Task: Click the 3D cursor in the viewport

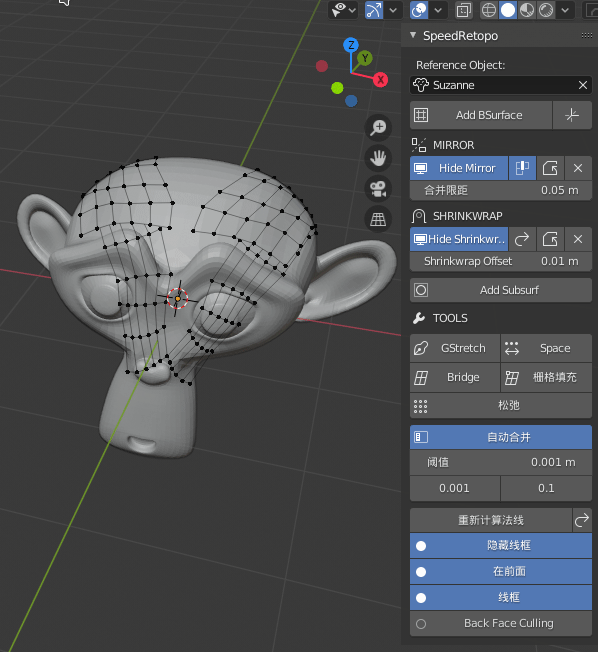Action: coord(178,299)
